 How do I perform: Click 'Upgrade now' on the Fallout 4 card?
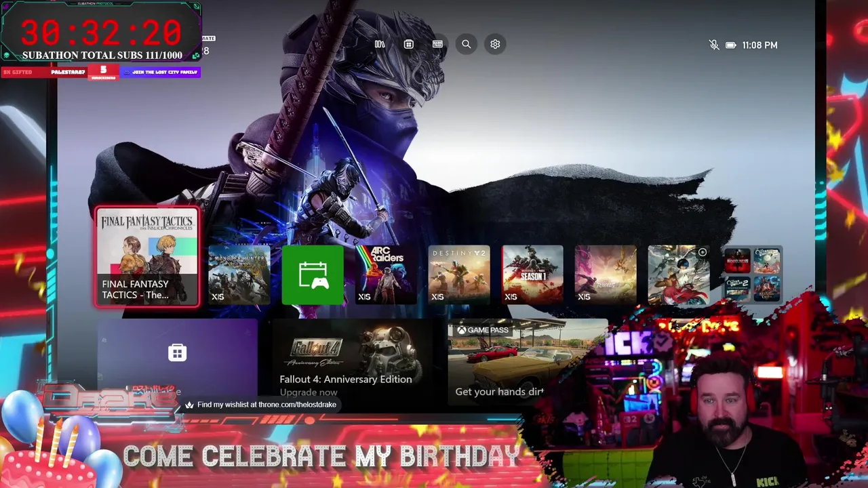click(x=309, y=392)
